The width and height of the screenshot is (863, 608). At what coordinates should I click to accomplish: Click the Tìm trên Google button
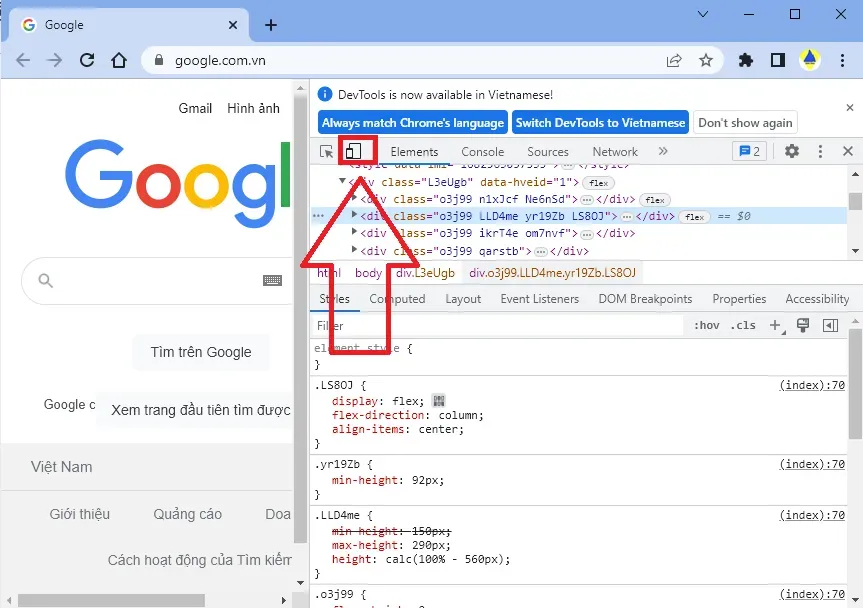tap(201, 352)
